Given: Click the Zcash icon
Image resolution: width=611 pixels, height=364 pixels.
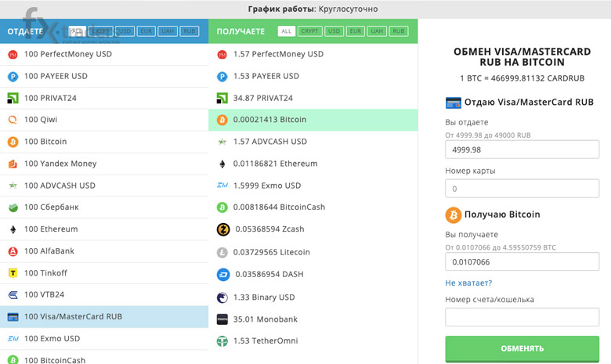Looking at the screenshot, I should pyautogui.click(x=223, y=229).
